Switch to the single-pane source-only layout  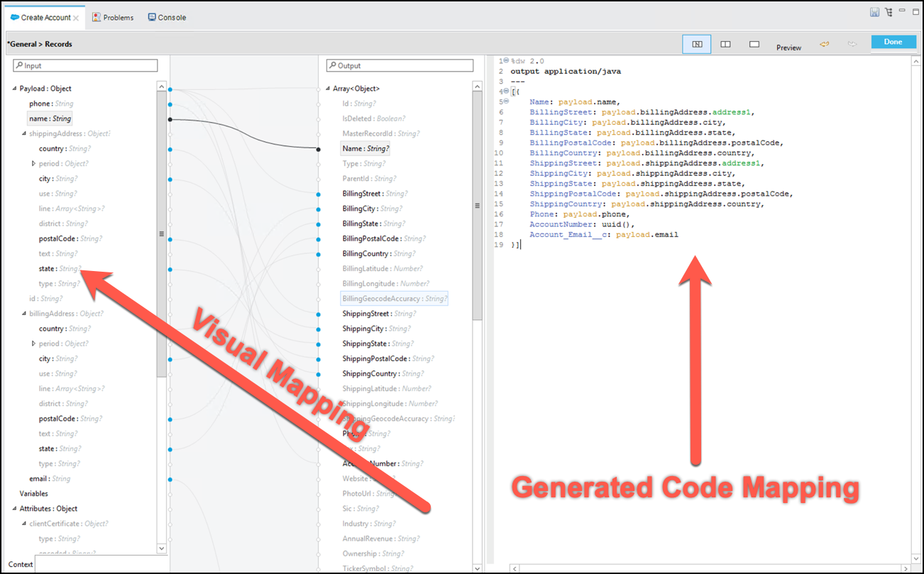click(x=754, y=44)
